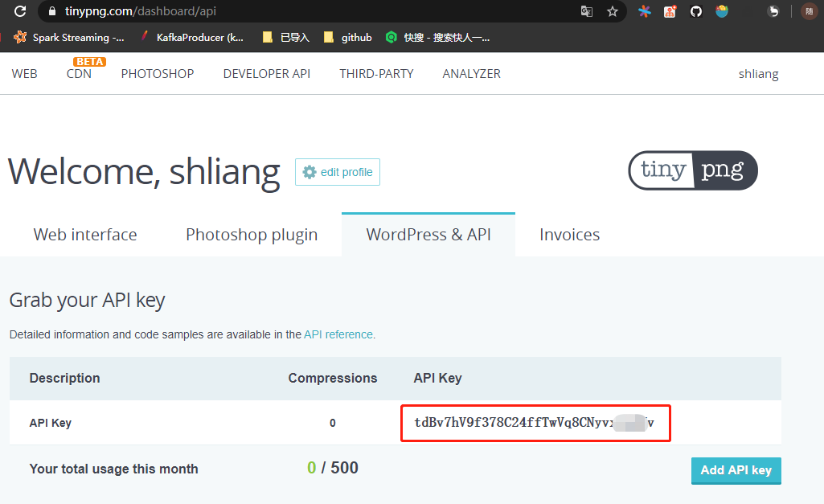Viewport: 824px width, 504px height.
Task: Open the API reference link
Action: tap(338, 334)
